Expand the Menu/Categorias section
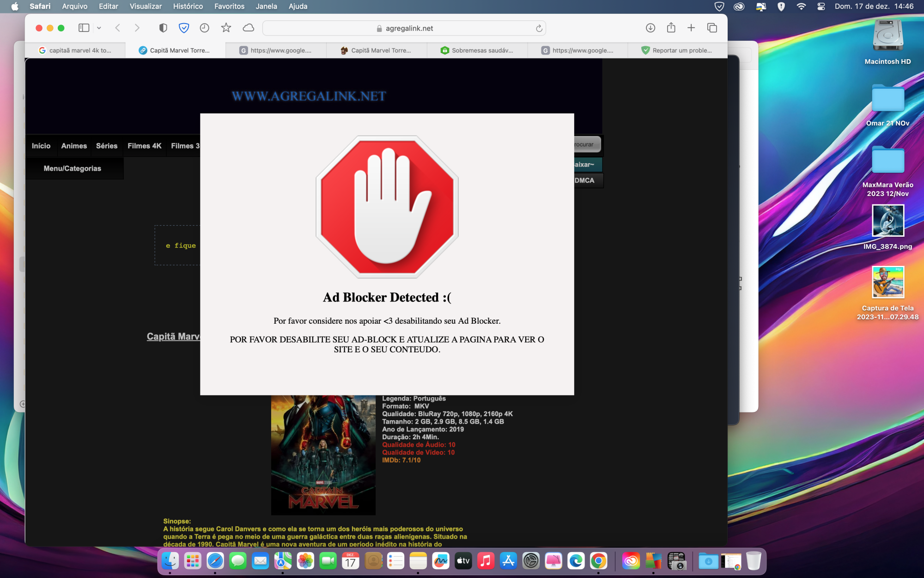Screen dimensions: 924x578 pyautogui.click(x=73, y=168)
